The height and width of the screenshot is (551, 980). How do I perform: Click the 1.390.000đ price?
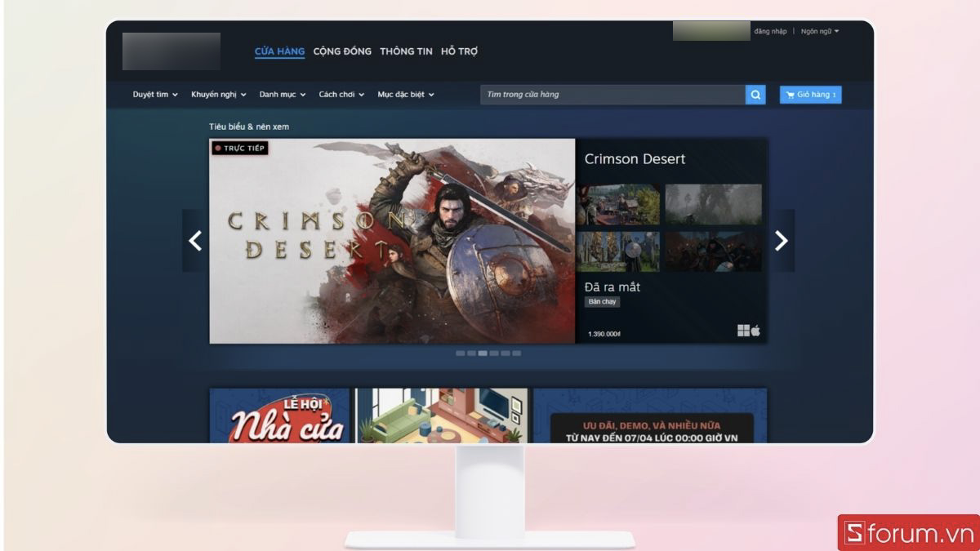tap(604, 334)
